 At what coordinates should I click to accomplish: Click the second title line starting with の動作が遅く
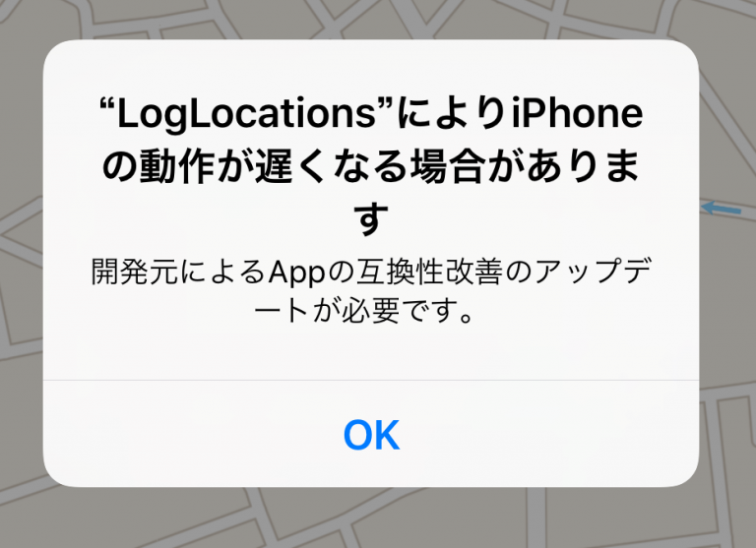click(371, 166)
